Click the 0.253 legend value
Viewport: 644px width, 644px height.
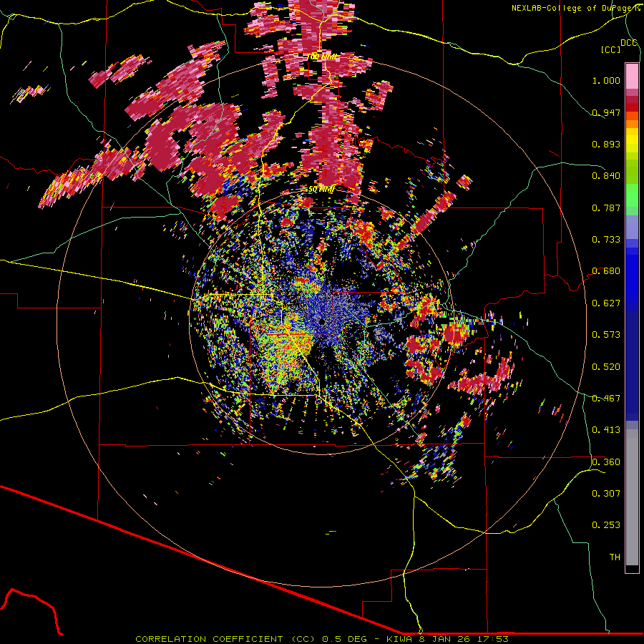coord(606,525)
